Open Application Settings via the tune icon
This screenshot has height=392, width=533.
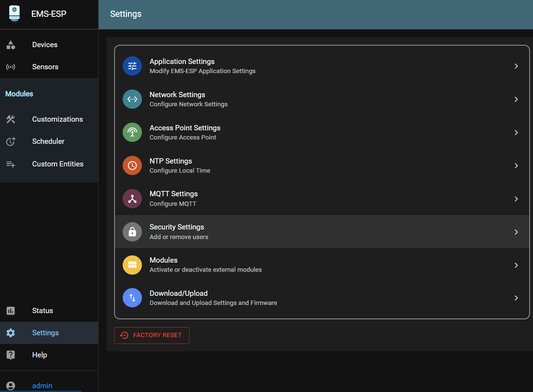coord(132,66)
